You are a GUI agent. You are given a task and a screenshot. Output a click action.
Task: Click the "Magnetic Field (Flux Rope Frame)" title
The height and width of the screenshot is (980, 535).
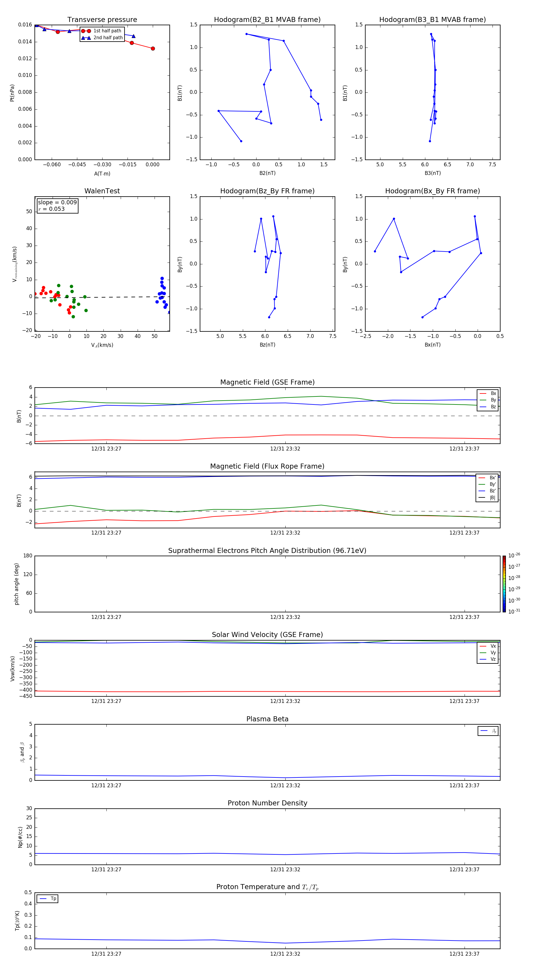point(267,467)
